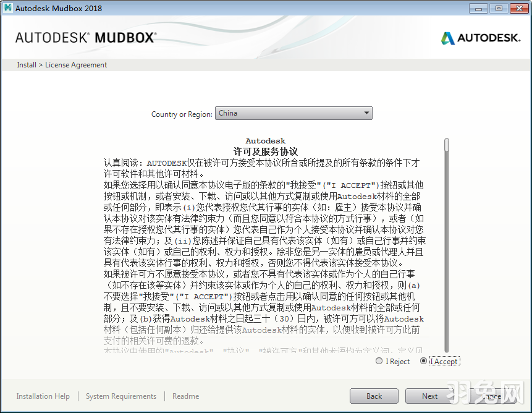Viewport: 532px width, 413px height.
Task: Select the I Accept radio button
Action: tap(424, 361)
